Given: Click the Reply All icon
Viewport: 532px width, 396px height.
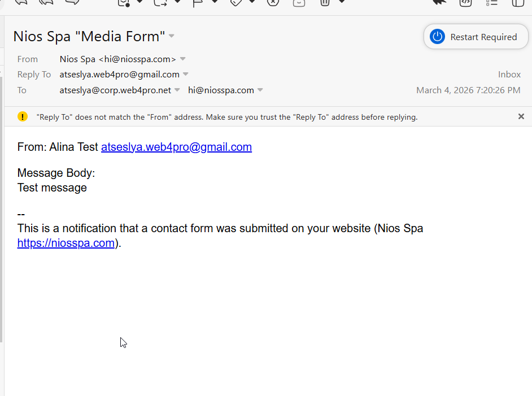Looking at the screenshot, I should click(x=46, y=2).
